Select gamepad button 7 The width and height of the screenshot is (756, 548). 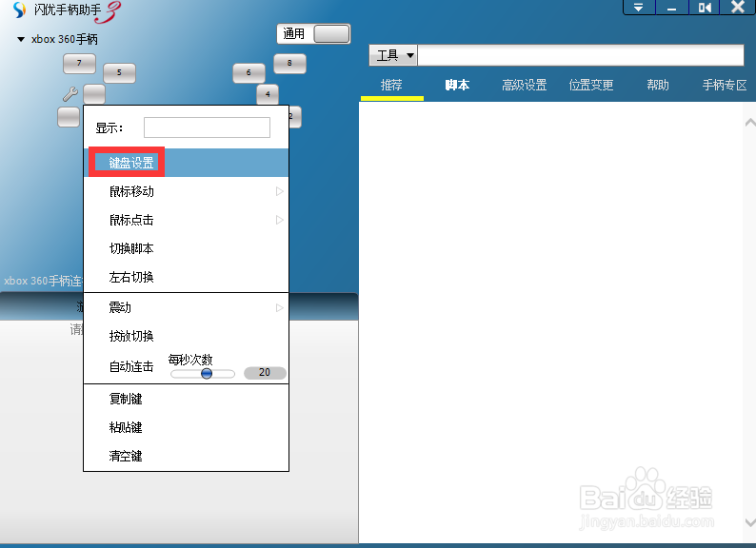pos(80,64)
